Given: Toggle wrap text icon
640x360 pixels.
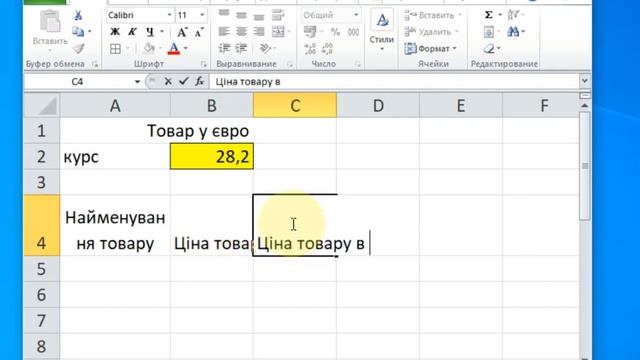Looking at the screenshot, I should [x=278, y=15].
